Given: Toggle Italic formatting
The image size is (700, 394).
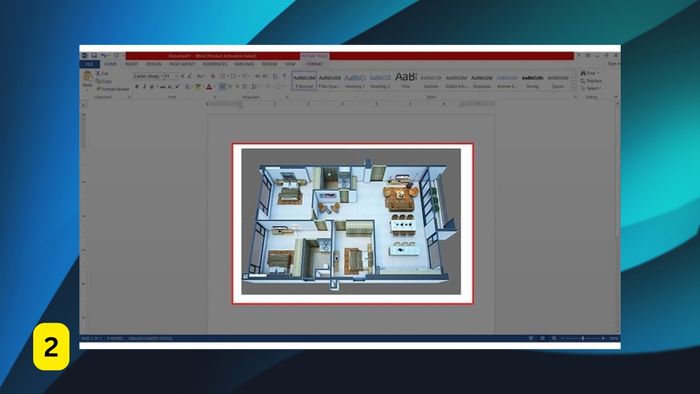Looking at the screenshot, I should click(x=145, y=87).
